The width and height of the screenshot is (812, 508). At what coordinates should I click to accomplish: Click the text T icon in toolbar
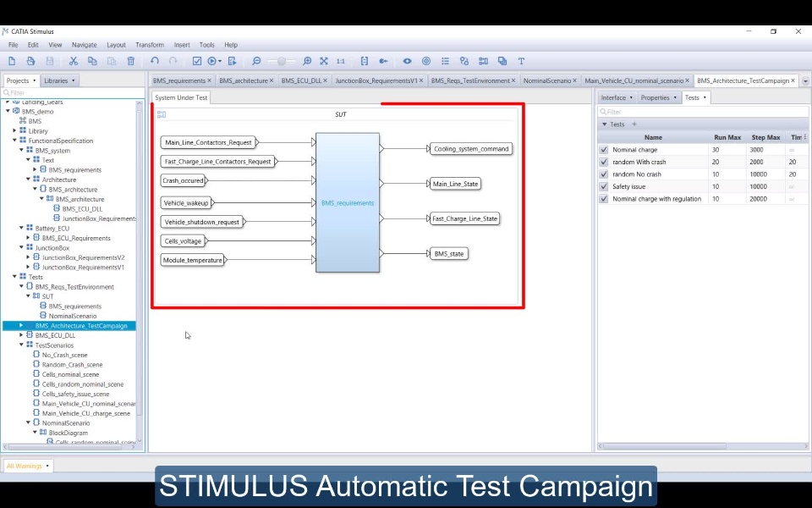coord(522,61)
